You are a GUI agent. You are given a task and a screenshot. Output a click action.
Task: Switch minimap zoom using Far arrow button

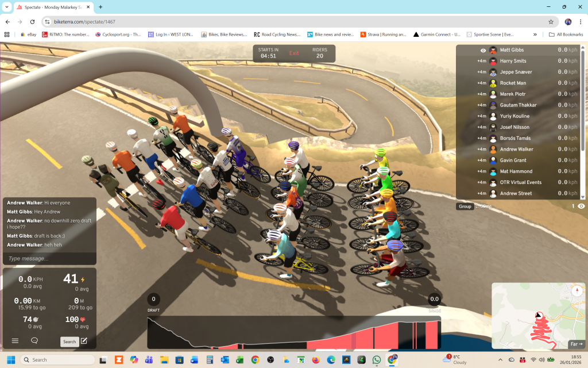pyautogui.click(x=576, y=344)
